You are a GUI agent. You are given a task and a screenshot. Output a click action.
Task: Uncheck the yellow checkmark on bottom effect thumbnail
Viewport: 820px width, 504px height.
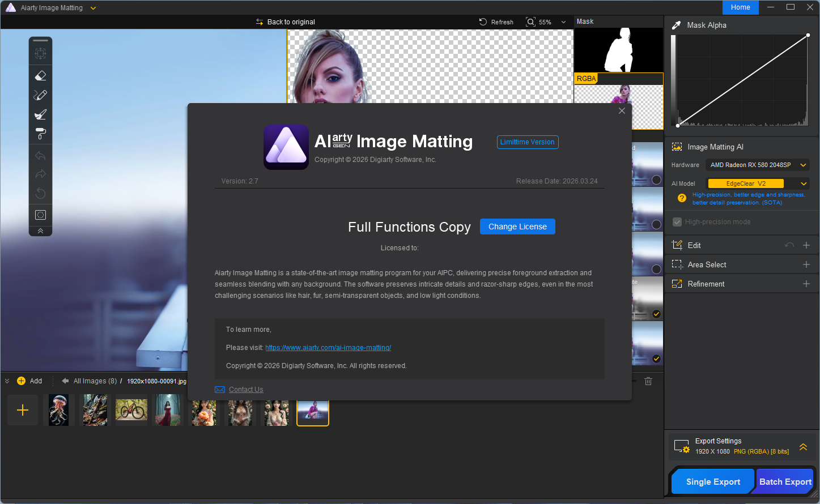656,358
